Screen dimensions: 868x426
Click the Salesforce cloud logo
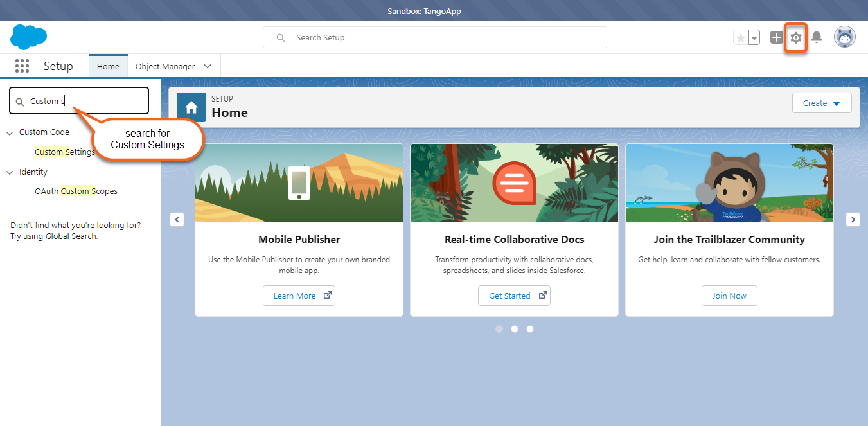[x=28, y=37]
